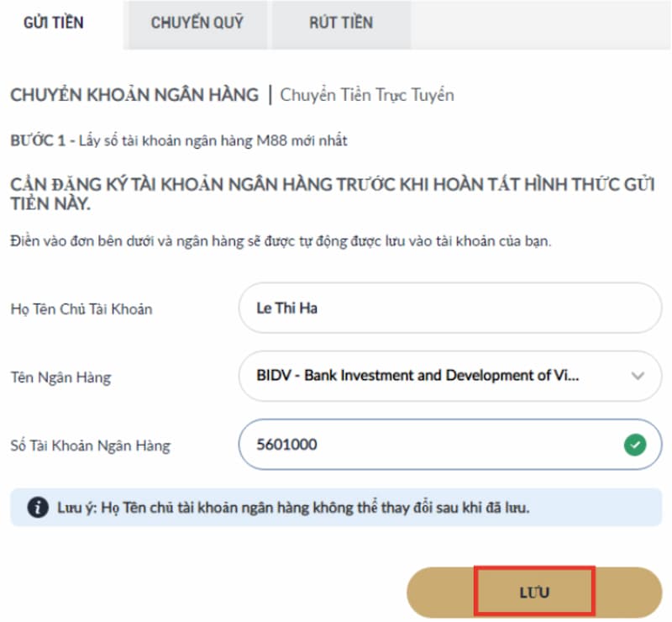Screen dimensions: 672x622
Task: Click the CHUYỂN KHOẢN NGÂN HÀNG heading
Action: point(134,95)
